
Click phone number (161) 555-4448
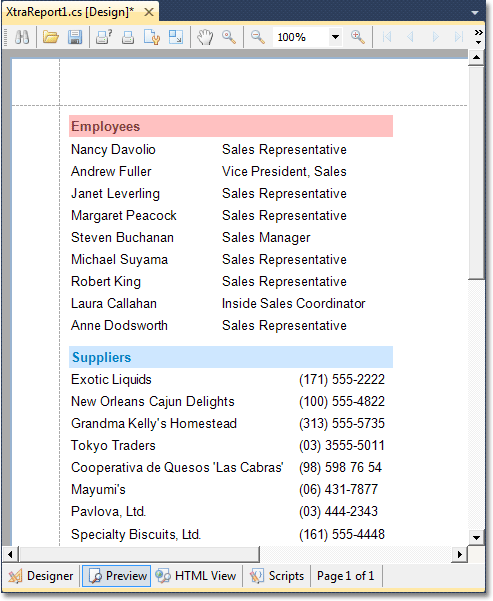(x=342, y=534)
